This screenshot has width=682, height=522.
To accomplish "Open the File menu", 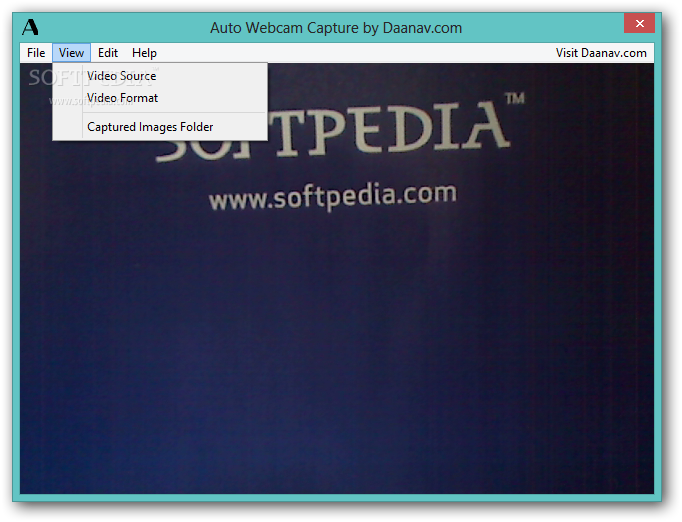I will coord(36,53).
